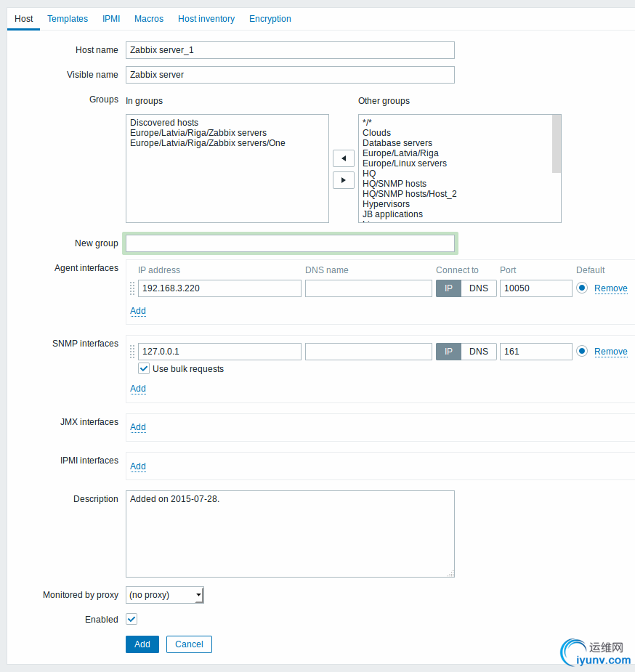
Task: Move selected group right to Other groups
Action: (x=343, y=180)
